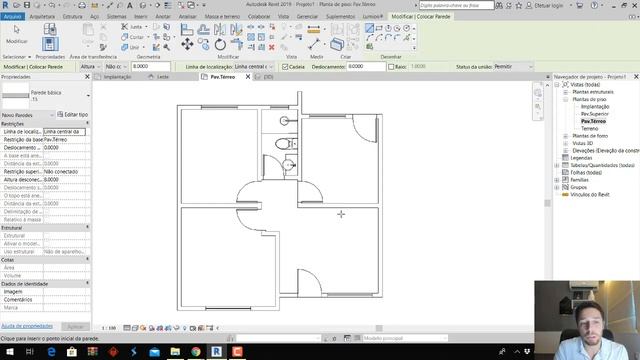
Task: Select the Move tool in the ribbon
Action: point(187,44)
